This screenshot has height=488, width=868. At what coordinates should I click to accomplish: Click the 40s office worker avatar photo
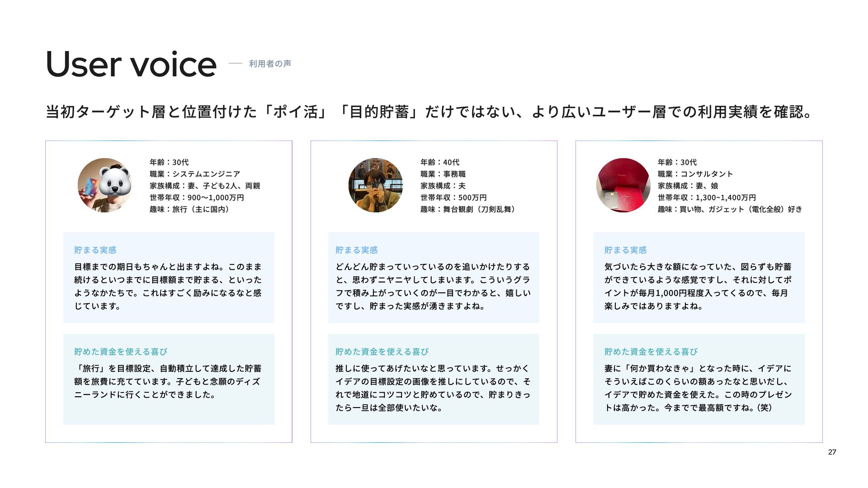coord(375,185)
